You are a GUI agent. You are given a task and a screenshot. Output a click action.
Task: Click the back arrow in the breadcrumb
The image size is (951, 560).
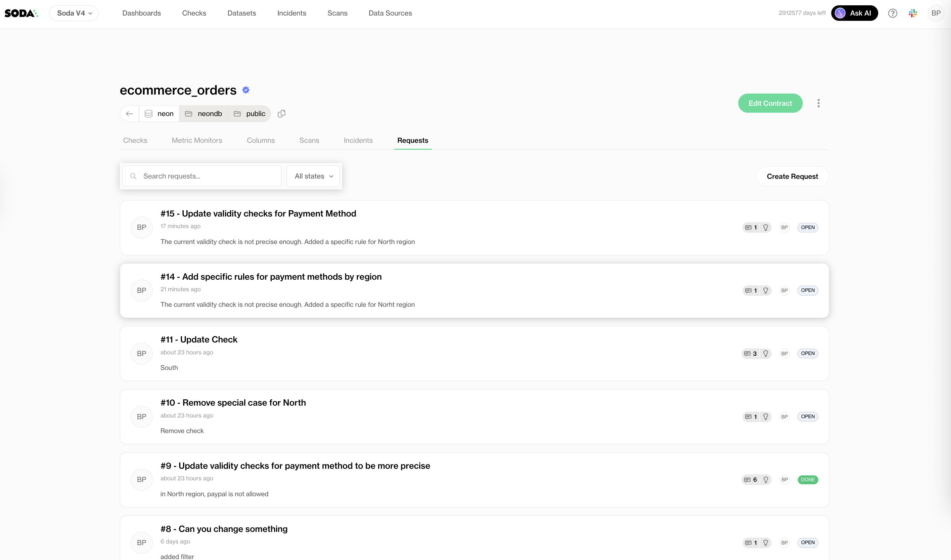coord(129,114)
